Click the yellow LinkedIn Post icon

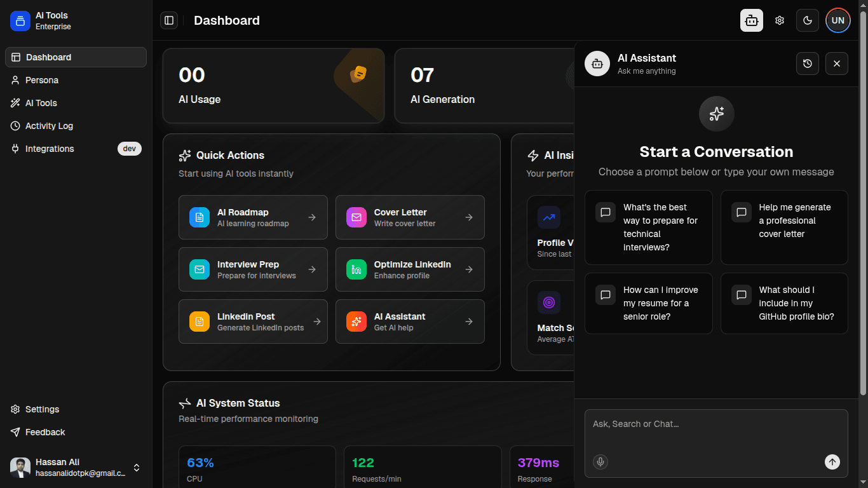click(x=200, y=322)
